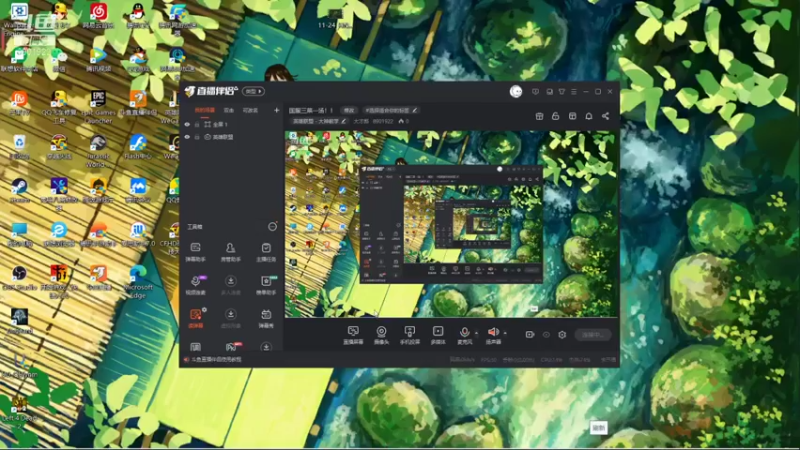This screenshot has height=450, width=800.
Task: Collapse the 工具箱 panel with the minus icon
Action: 272,227
